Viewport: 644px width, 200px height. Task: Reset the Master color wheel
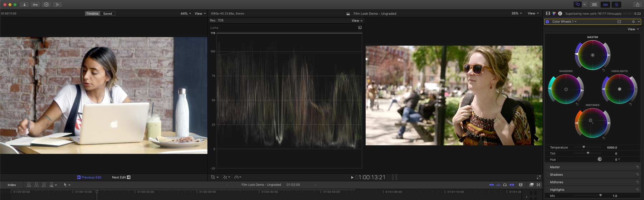click(x=604, y=70)
